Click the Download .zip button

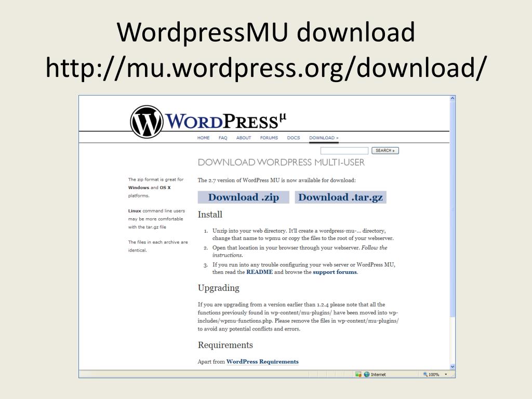[244, 197]
